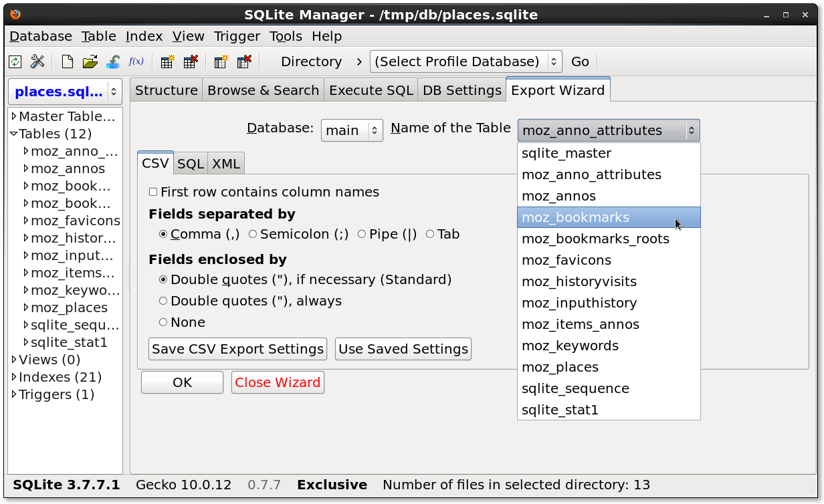This screenshot has width=824, height=504.
Task: Choose moz_bookmarks_roots from table list
Action: [x=609, y=239]
